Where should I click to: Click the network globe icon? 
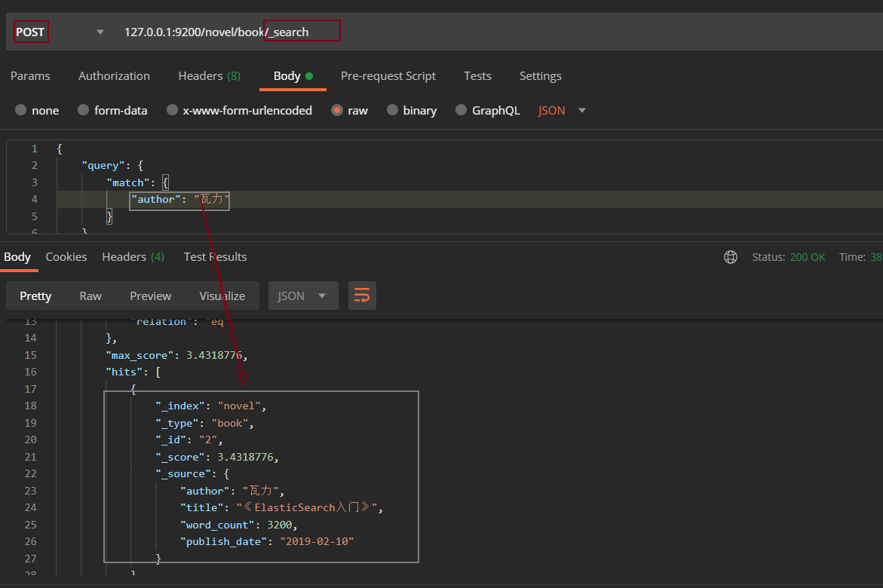click(730, 257)
